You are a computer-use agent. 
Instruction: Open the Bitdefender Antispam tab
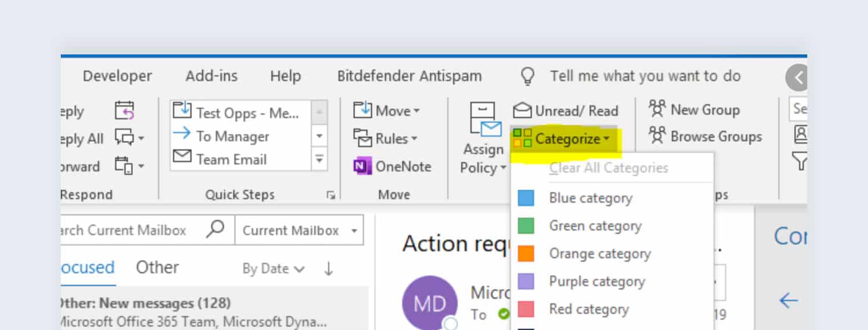409,76
